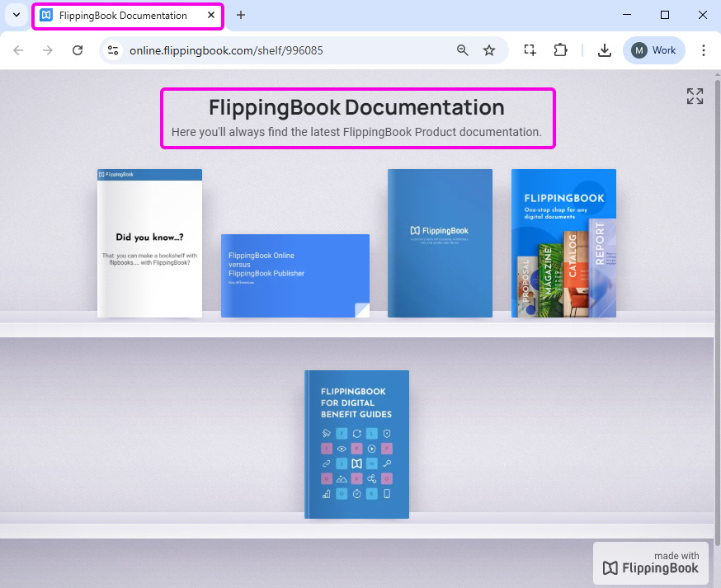Close the FlippingBook Documentation tab
This screenshot has height=588, width=721.
pyautogui.click(x=211, y=15)
